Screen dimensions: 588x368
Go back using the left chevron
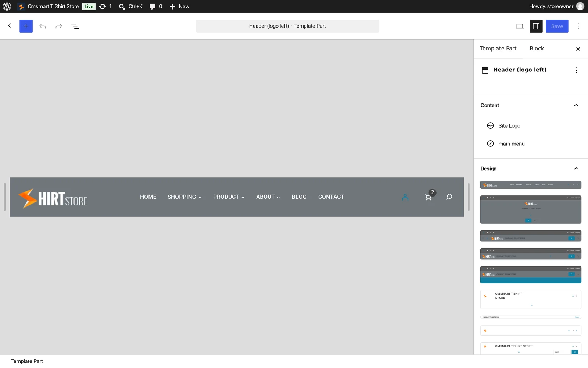point(10,26)
